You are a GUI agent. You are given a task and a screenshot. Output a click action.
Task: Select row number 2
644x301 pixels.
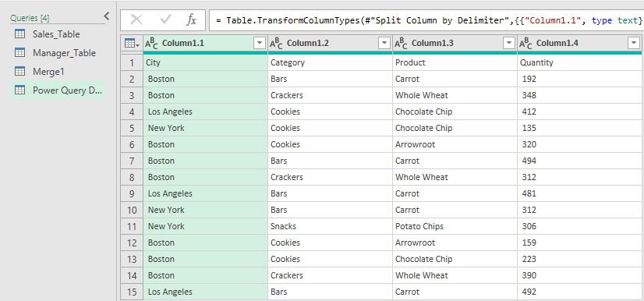(132, 79)
